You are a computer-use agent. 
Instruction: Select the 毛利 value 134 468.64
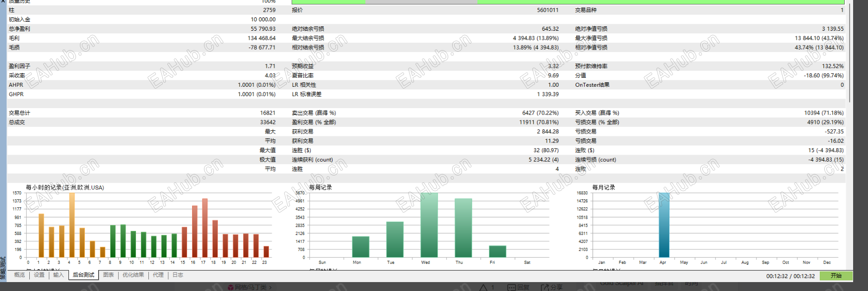(x=262, y=38)
